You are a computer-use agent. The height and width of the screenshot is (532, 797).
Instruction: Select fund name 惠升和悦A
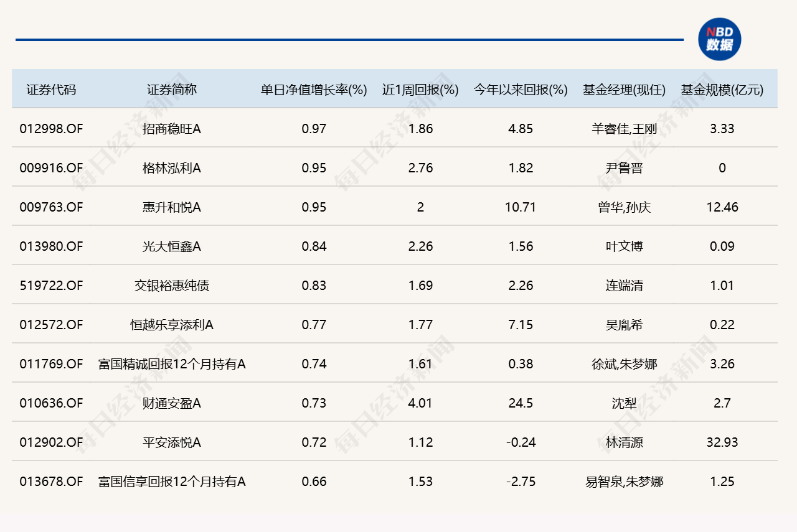coord(172,207)
